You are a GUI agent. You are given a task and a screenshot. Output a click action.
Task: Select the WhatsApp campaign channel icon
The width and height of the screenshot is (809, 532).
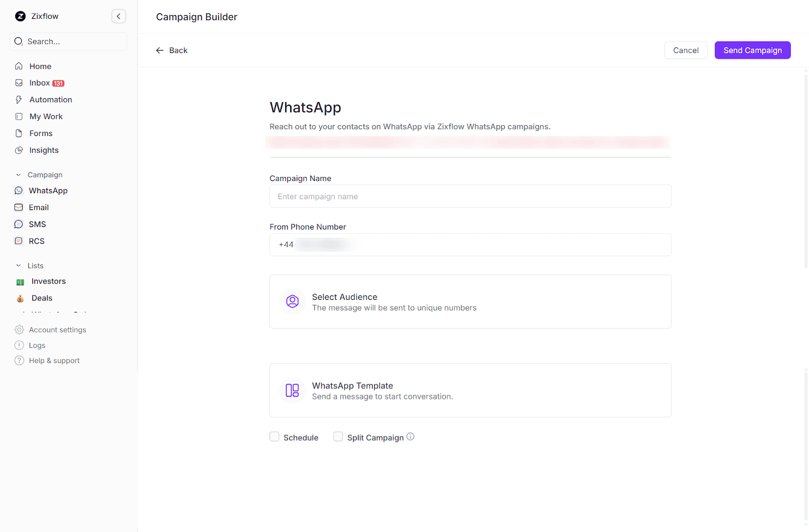point(19,191)
